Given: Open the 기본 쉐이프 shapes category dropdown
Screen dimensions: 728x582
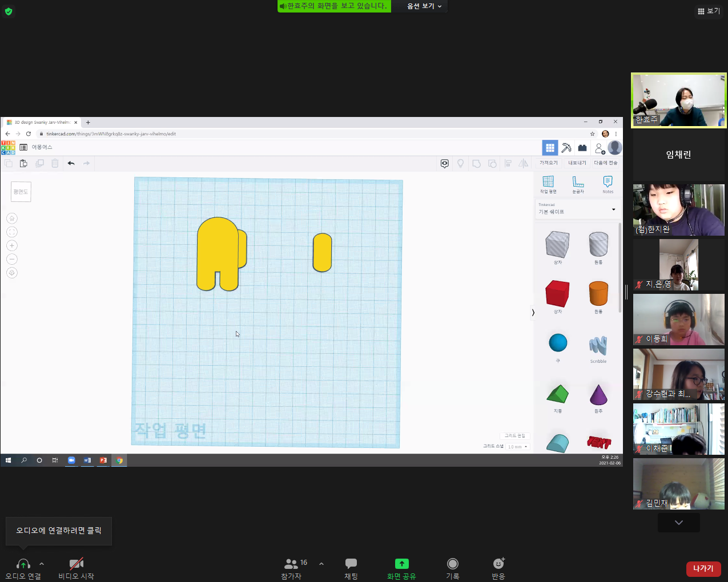Looking at the screenshot, I should pyautogui.click(x=577, y=209).
